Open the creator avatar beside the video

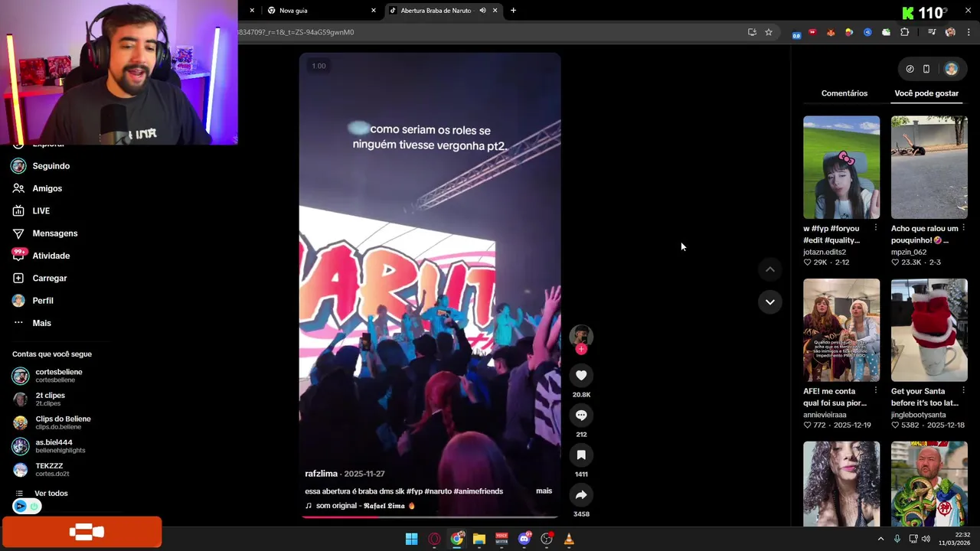581,335
